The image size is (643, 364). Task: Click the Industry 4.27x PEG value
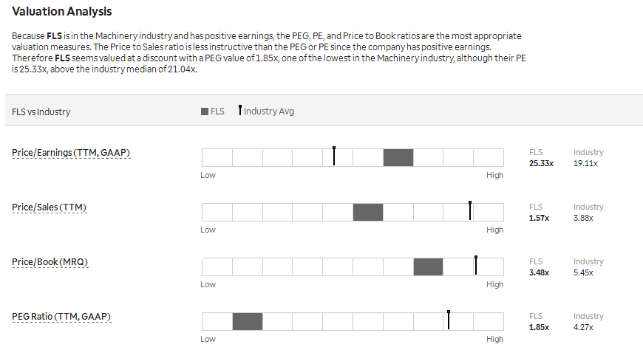click(583, 327)
